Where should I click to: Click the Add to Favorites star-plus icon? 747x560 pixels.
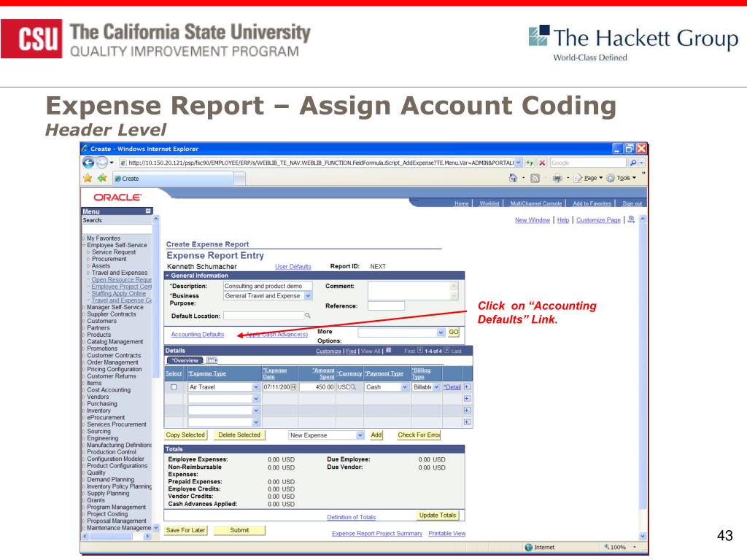(102, 178)
